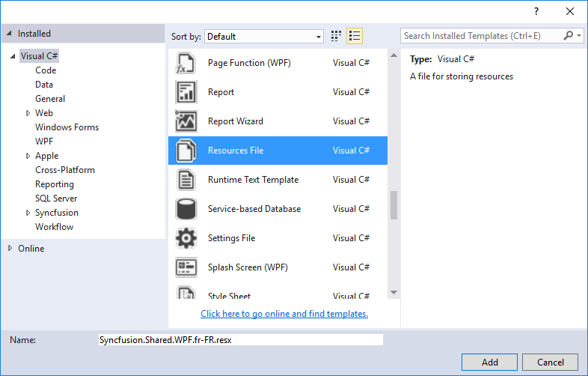Switch to small icons grid view

point(336,36)
